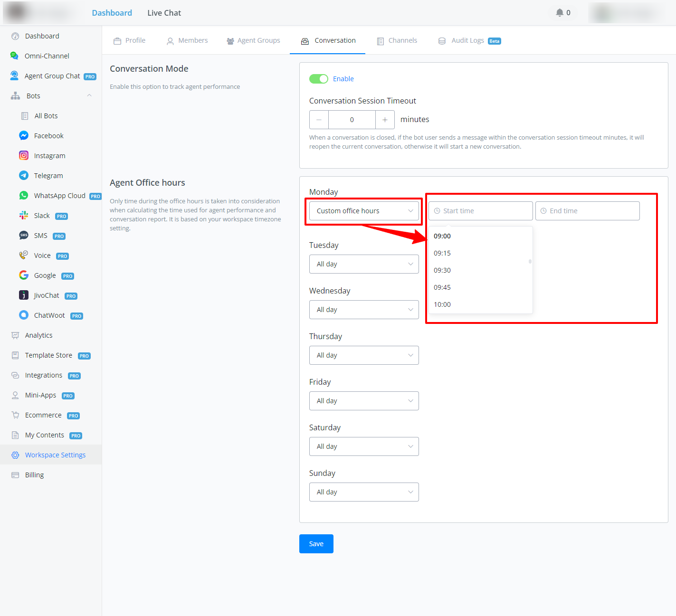
Task: Collapse the Bots sidebar section
Action: coord(89,96)
